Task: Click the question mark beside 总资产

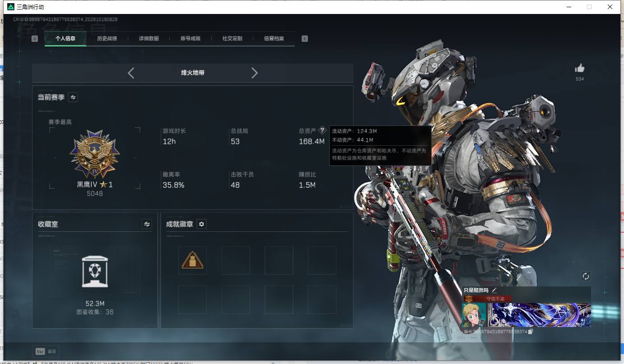Action: click(322, 130)
